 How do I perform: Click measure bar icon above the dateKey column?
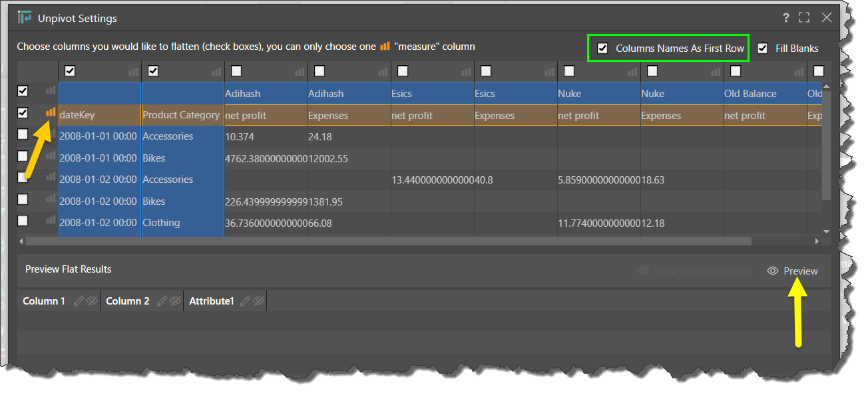tap(134, 71)
